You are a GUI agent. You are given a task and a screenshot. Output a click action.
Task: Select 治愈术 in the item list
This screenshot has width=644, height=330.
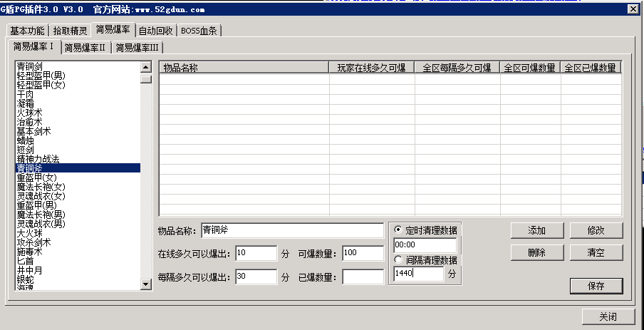point(78,122)
